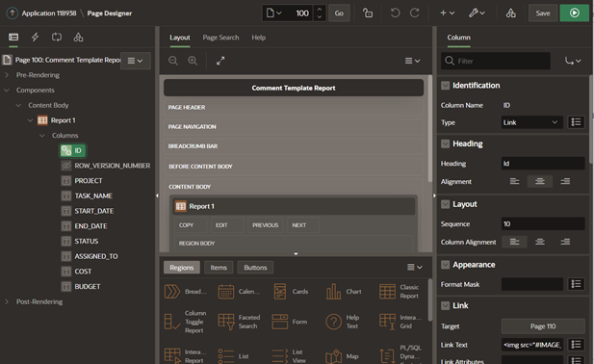The height and width of the screenshot is (364, 594).
Task: Open the Page 110 link target
Action: coord(543,326)
